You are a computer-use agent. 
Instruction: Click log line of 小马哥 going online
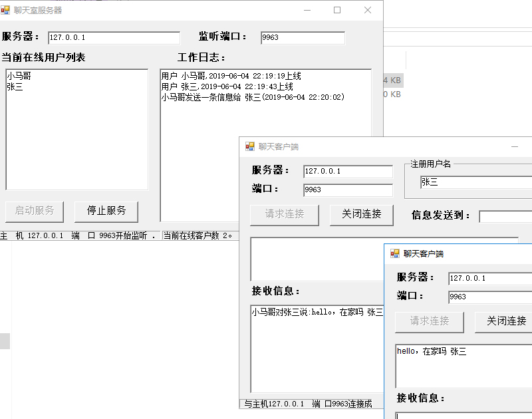231,76
